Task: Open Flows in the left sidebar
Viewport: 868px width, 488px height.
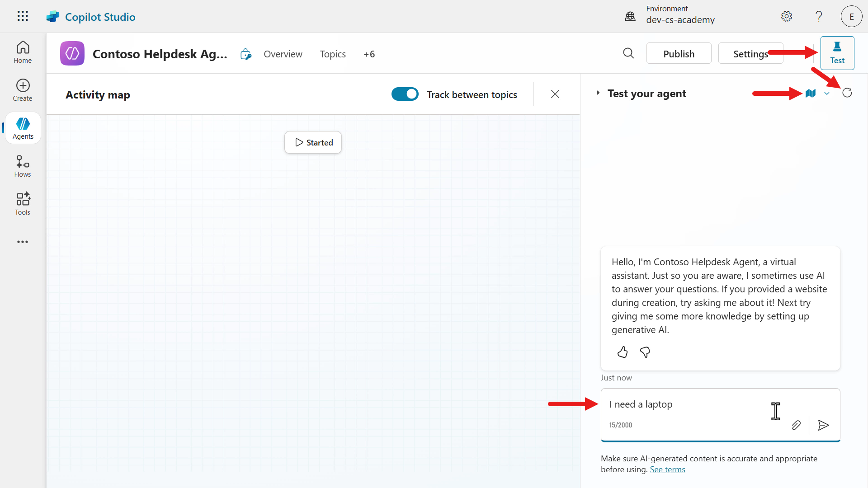Action: [23, 166]
